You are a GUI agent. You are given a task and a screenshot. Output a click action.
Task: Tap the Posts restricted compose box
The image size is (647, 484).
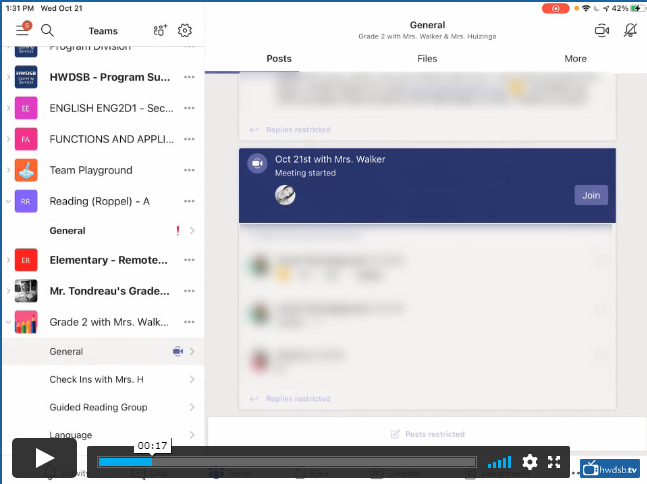[427, 434]
